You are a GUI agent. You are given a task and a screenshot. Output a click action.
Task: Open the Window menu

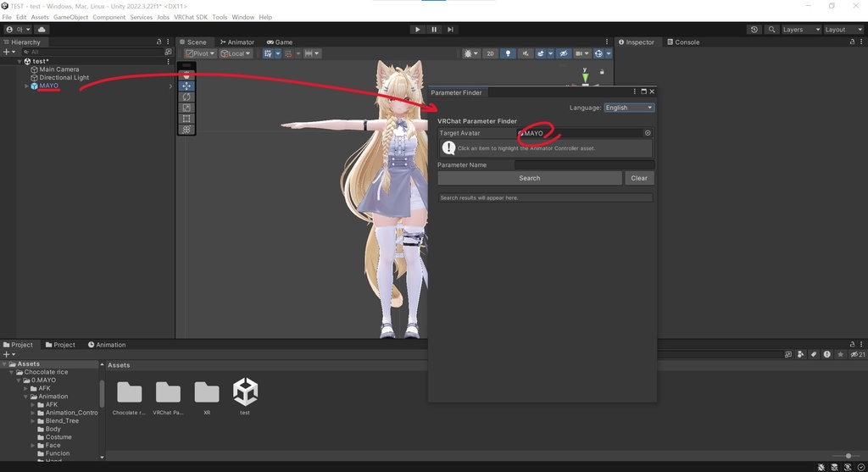point(242,17)
